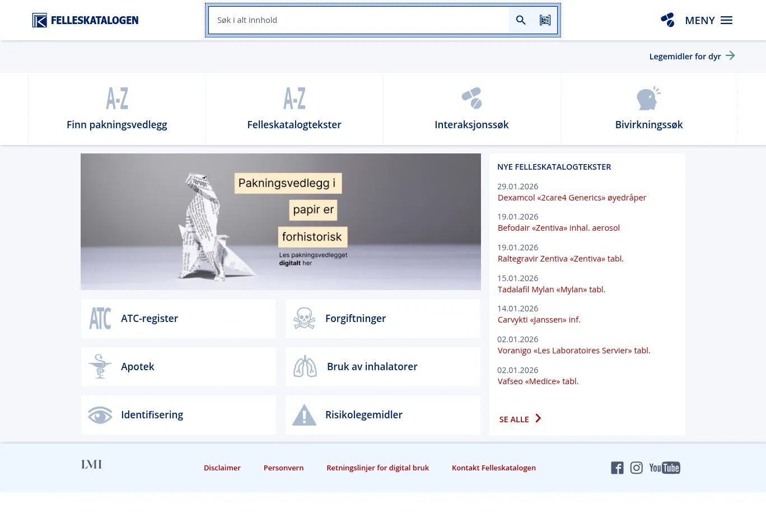Open Facebook page from footer icon

click(617, 468)
